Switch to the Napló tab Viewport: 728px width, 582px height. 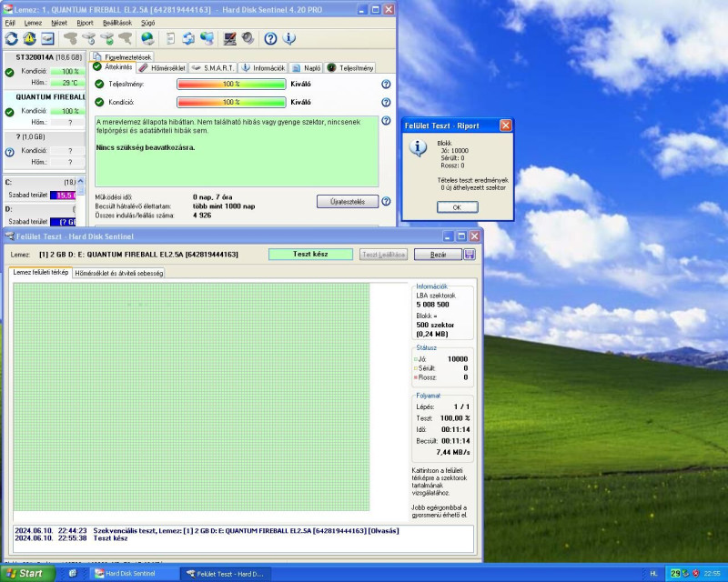[306, 68]
